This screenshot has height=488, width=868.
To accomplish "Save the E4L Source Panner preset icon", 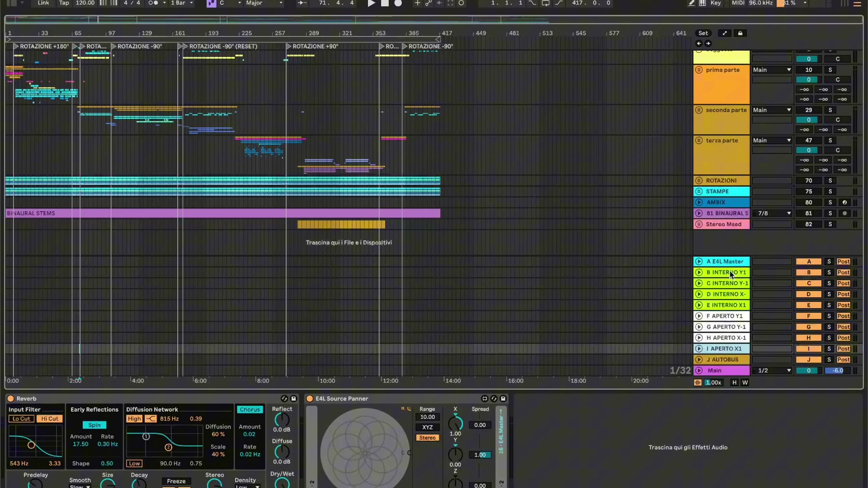I will (503, 399).
